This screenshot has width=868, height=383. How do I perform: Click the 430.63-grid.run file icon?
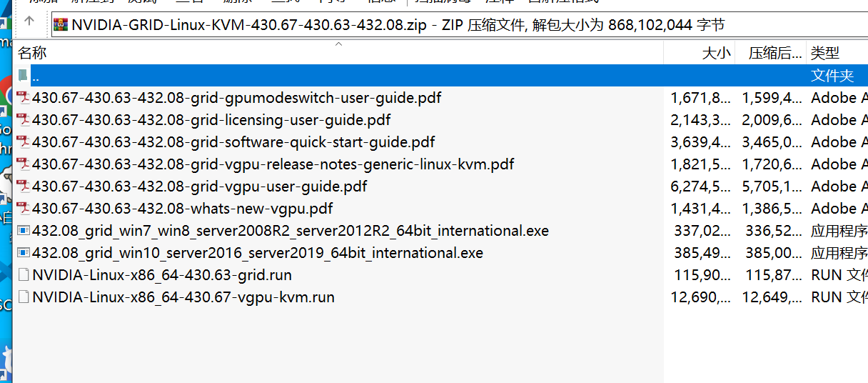(x=24, y=275)
